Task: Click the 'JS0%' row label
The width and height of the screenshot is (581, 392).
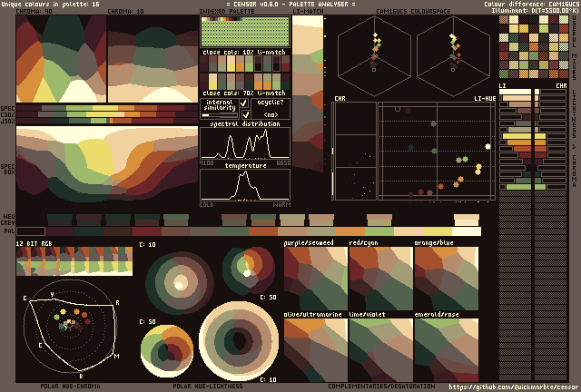Action: (8, 122)
